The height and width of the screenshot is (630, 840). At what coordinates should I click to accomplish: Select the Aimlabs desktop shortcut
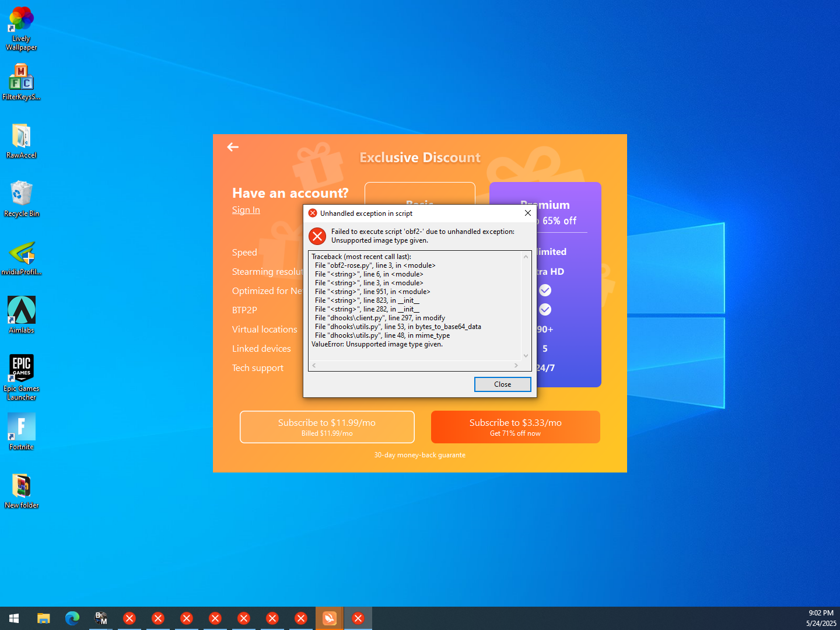(x=22, y=315)
